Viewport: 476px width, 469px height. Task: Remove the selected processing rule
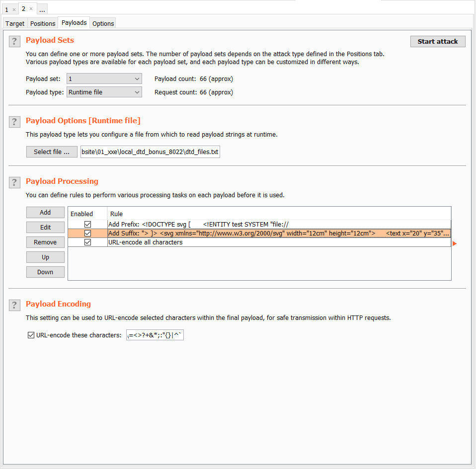coord(45,242)
